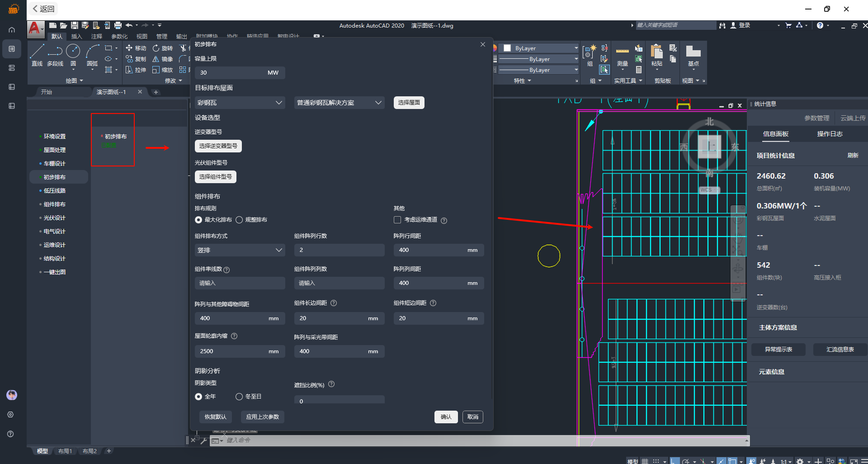
Task: Click the 选择逆变器型号 button
Action: coord(218,146)
